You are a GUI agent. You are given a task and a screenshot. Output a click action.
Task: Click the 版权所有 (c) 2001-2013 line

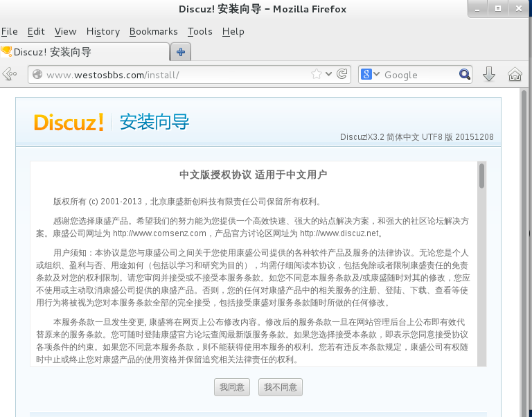187,202
